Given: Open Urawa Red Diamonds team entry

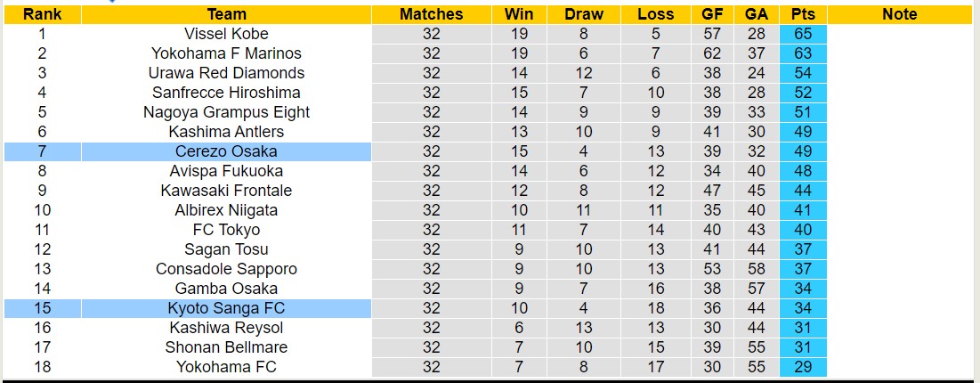Looking at the screenshot, I should (x=226, y=73).
